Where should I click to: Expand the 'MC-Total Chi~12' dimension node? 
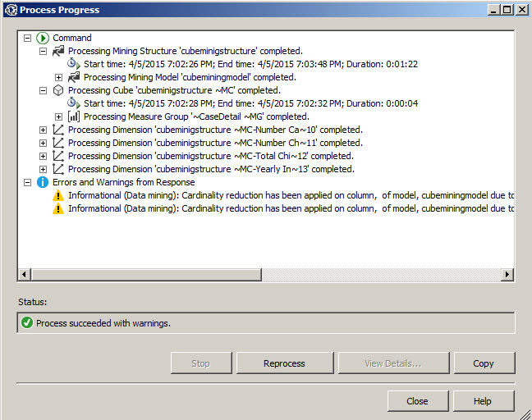[x=43, y=157]
